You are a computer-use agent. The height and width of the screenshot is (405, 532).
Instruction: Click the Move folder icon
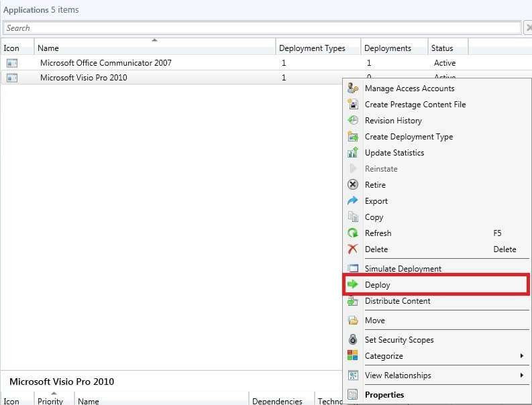point(352,321)
